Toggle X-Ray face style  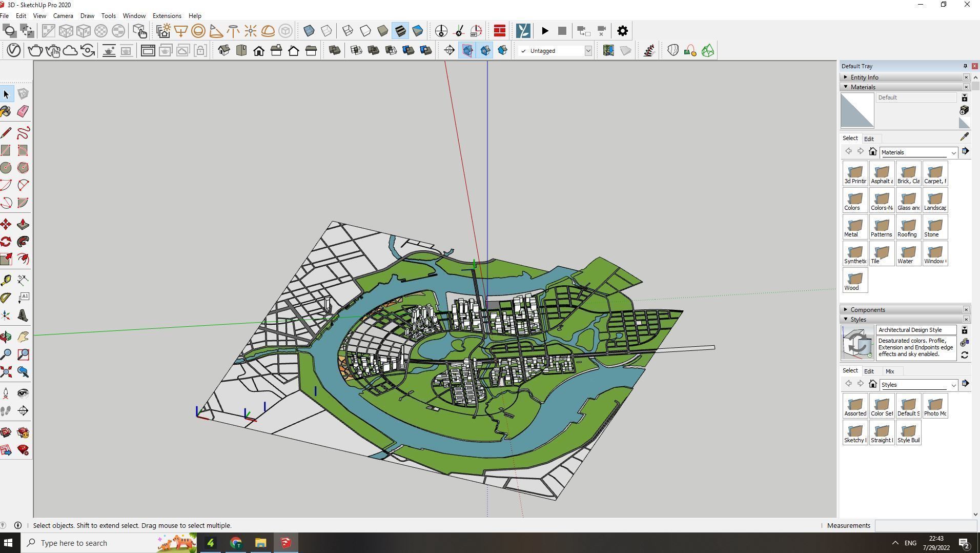[309, 31]
